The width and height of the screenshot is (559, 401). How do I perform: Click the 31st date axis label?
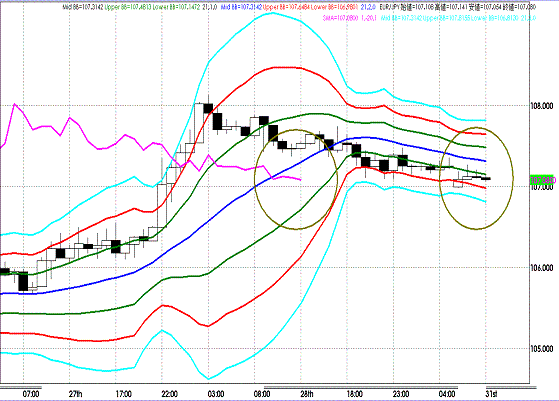(491, 394)
